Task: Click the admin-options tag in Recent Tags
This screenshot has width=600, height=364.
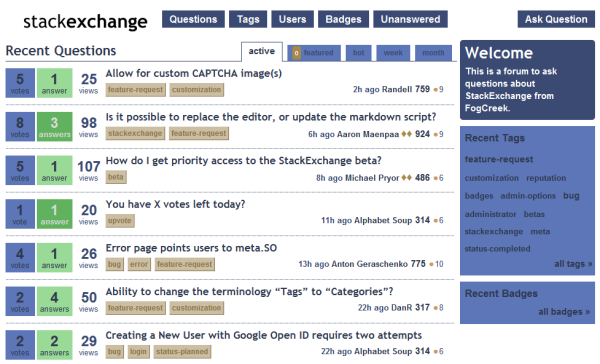Action: click(x=528, y=196)
